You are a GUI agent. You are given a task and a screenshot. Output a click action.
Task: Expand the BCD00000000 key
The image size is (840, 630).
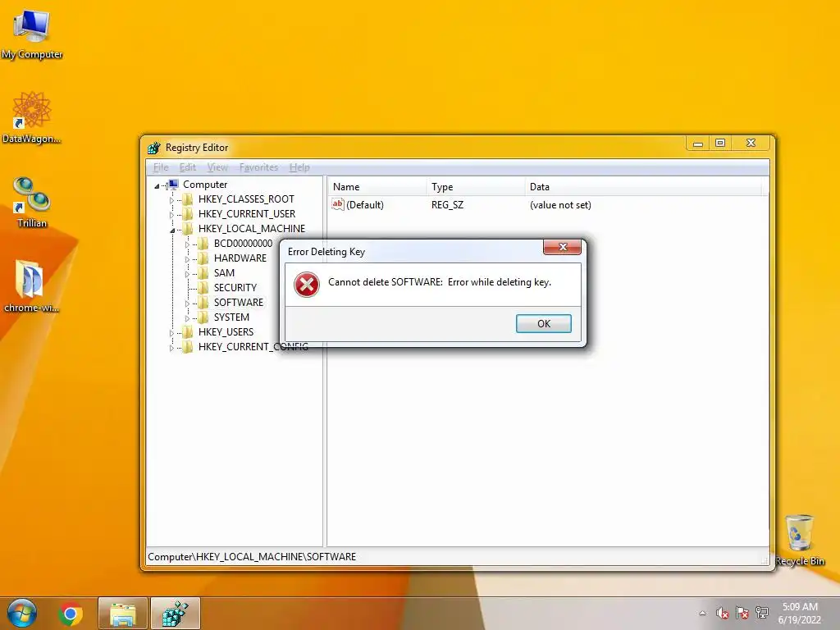187,244
